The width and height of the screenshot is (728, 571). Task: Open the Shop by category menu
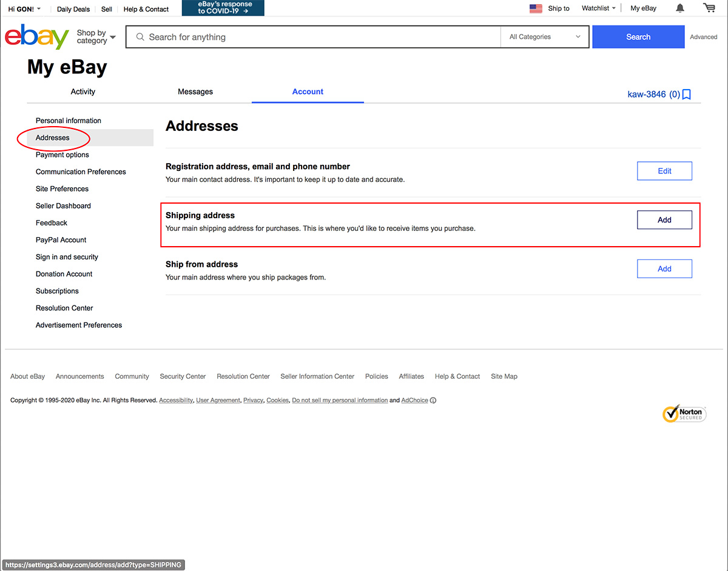(x=96, y=37)
